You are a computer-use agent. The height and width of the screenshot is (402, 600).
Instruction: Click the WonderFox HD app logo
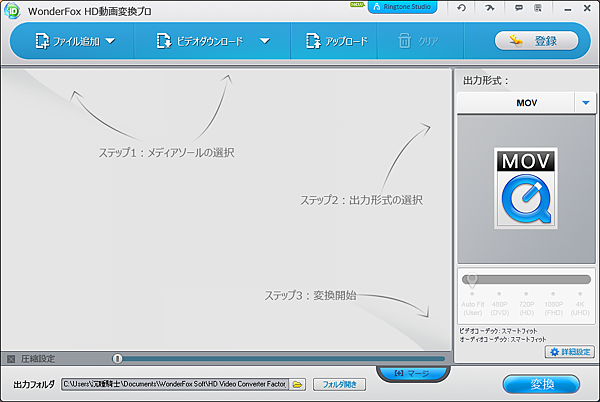(x=13, y=11)
